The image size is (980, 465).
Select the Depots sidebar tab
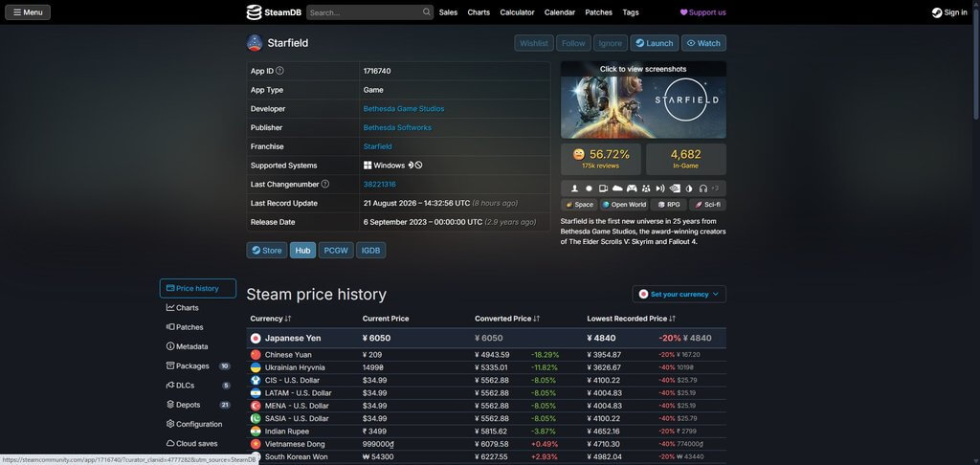198,405
